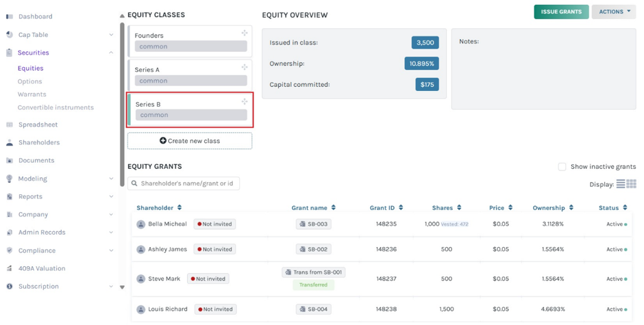Open grant SB-004 tag
Screen dimensions: 644x325
tap(313, 309)
